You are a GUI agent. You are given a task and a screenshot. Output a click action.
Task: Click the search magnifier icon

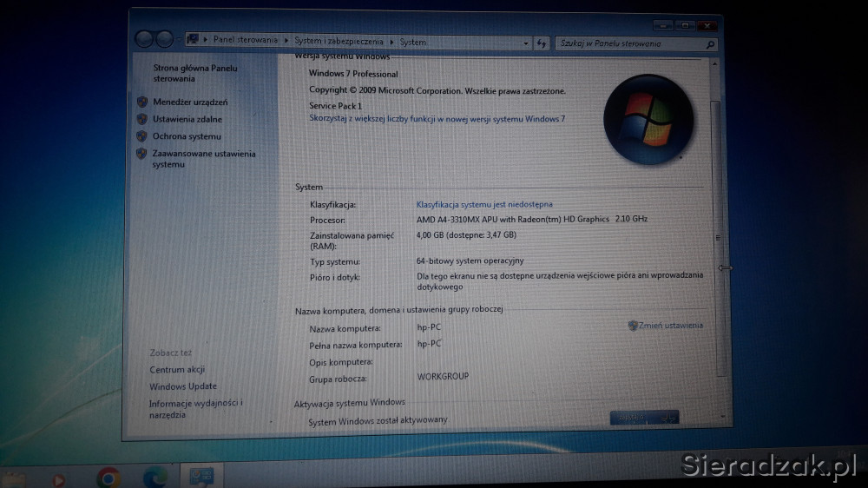(x=710, y=44)
